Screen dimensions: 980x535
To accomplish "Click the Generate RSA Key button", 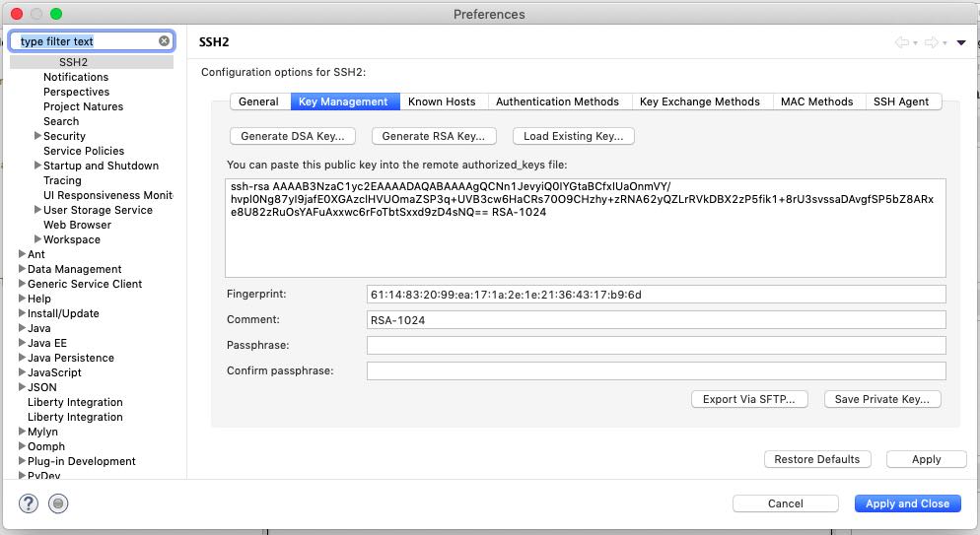I will 433,136.
